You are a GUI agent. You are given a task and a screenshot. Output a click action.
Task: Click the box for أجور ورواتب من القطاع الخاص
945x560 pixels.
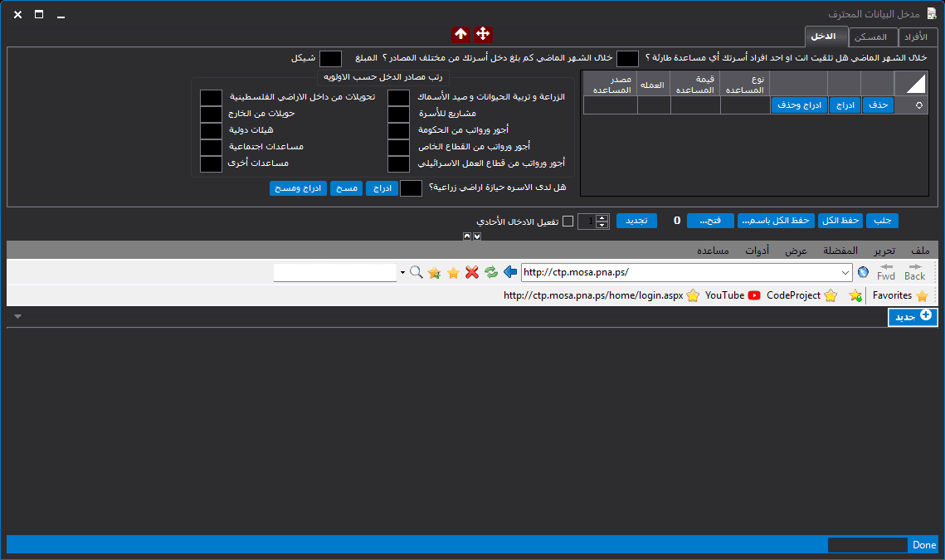398,147
